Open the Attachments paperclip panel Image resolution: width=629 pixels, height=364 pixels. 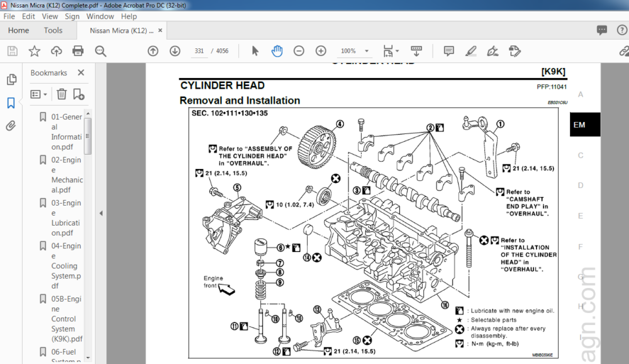pyautogui.click(x=11, y=126)
